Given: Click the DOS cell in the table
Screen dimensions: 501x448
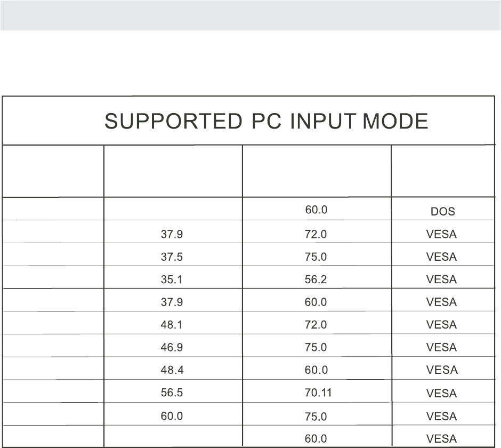Looking at the screenshot, I should point(442,211).
